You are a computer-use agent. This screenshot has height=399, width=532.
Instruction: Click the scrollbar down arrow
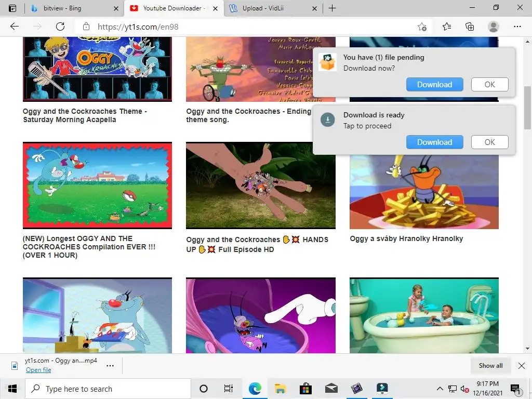pyautogui.click(x=527, y=349)
